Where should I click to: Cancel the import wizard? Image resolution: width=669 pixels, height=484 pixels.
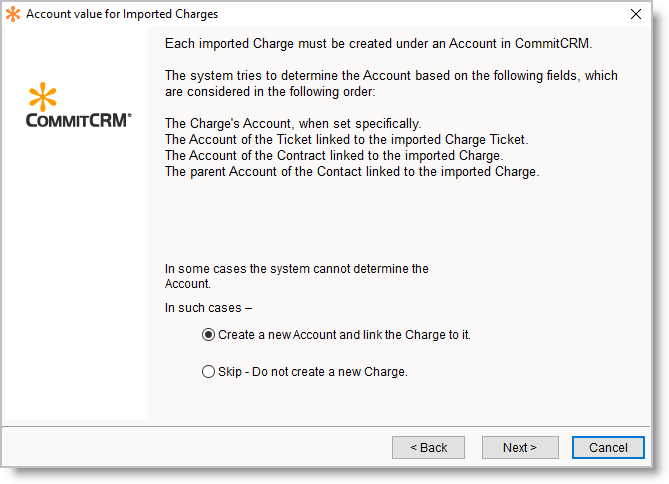607,447
